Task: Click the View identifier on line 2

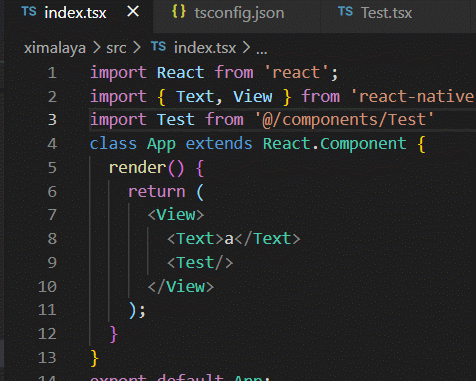Action: [253, 97]
